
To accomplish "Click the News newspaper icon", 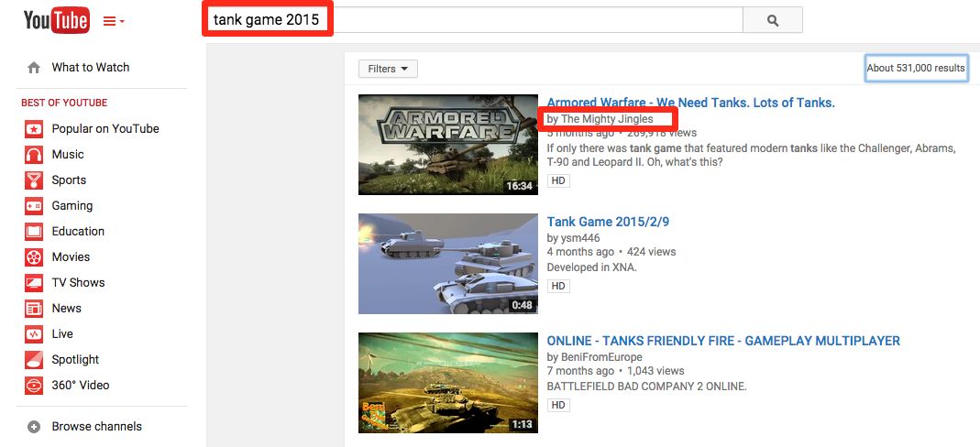I will click(x=34, y=309).
